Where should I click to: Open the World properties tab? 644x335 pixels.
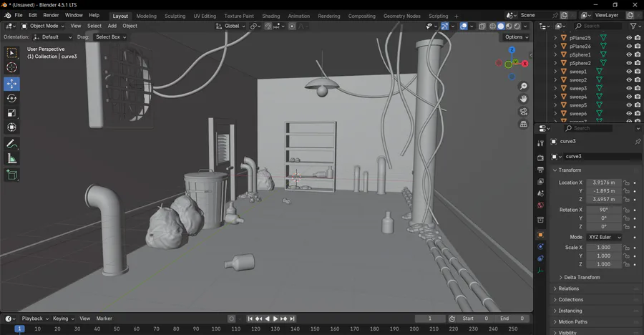(x=540, y=205)
